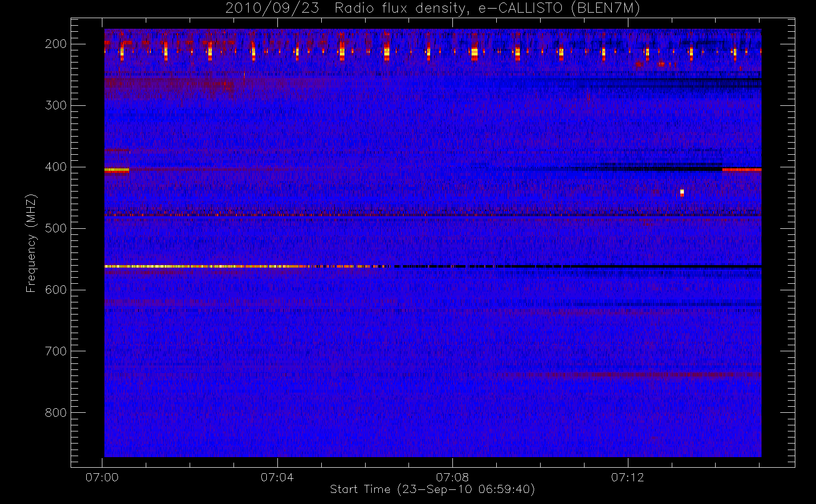Click the isolated white spot near 440 MHz
Viewport: 816px width, 504px height.
682,192
